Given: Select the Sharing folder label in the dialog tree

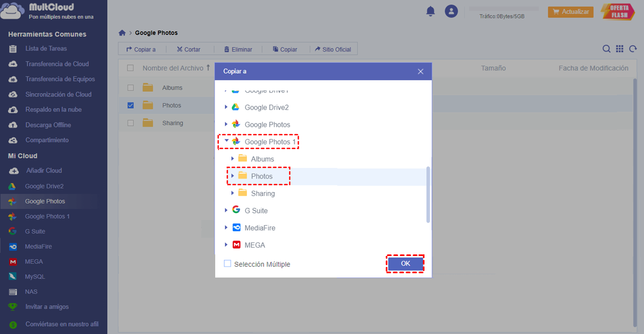Looking at the screenshot, I should (x=263, y=194).
